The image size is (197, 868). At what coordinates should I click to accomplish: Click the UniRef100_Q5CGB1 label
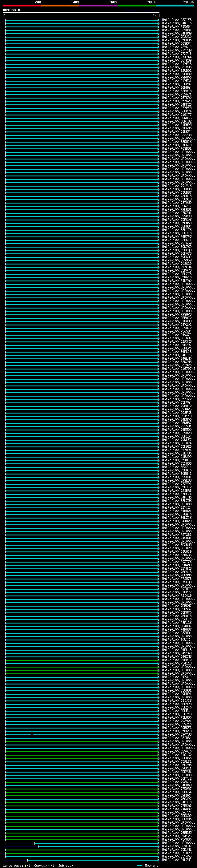[177, 690]
